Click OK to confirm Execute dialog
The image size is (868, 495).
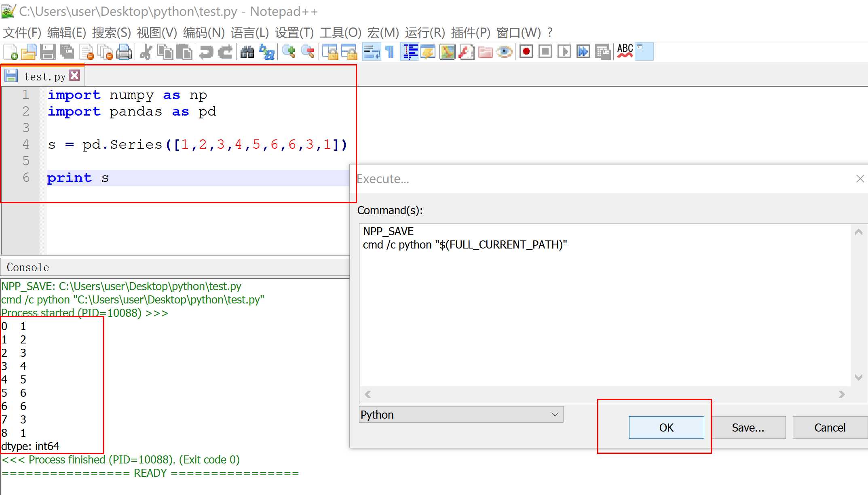[x=666, y=427]
